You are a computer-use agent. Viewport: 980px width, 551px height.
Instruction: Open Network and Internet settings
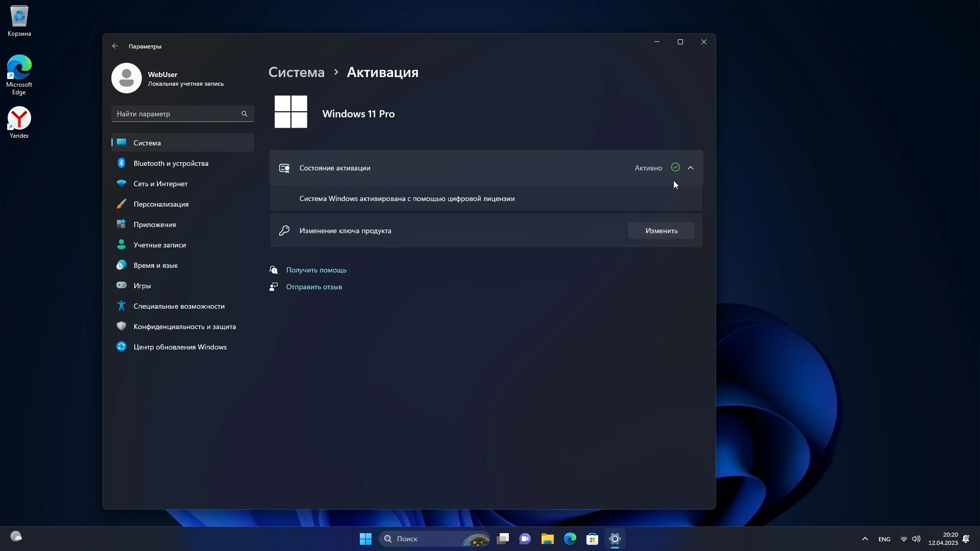click(x=160, y=184)
